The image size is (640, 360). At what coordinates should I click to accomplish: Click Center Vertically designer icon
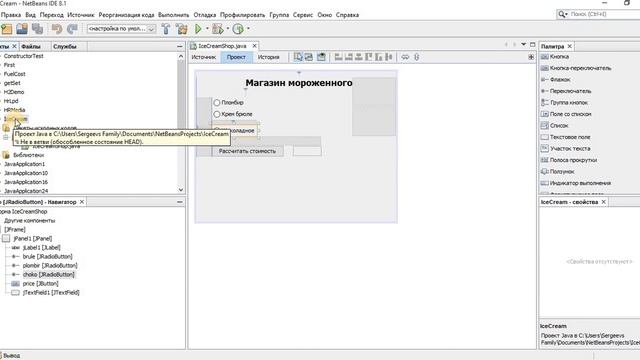[x=389, y=57]
